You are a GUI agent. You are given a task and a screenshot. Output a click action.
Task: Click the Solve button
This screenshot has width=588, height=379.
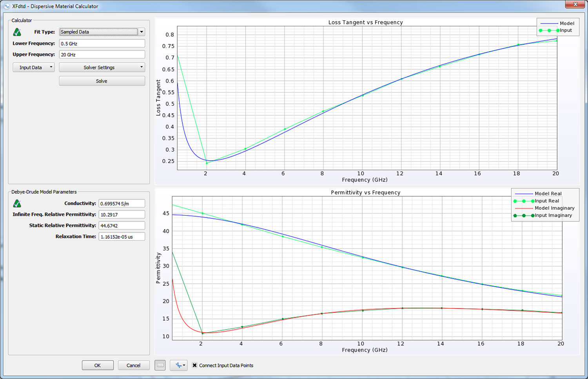pos(102,81)
